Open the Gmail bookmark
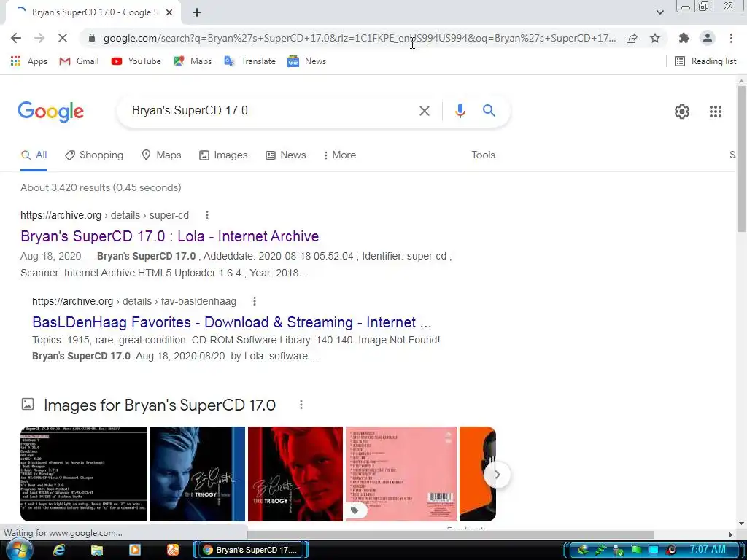Image resolution: width=747 pixels, height=560 pixels. click(79, 61)
